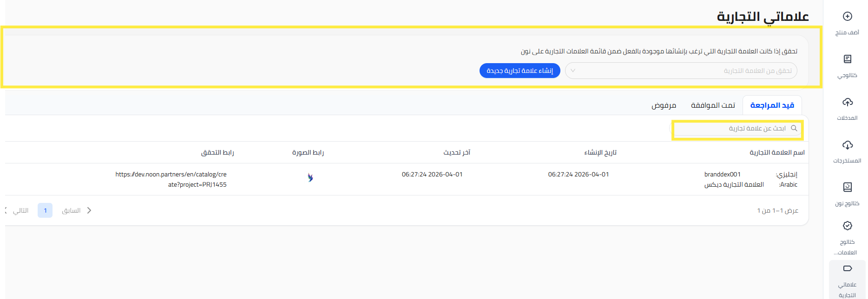Switch to the تمت الموافقة (approved) tab
Viewport: 868px width, 299px height.
[x=713, y=105]
